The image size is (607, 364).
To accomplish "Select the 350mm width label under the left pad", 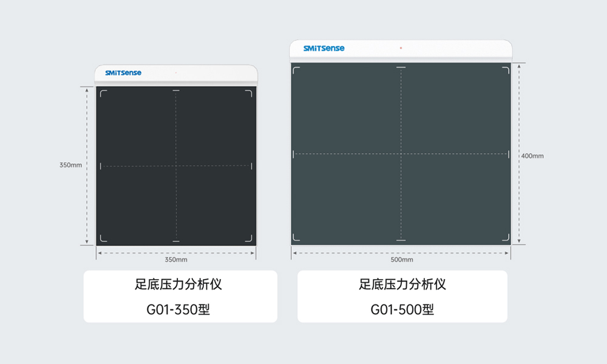I will tap(176, 260).
